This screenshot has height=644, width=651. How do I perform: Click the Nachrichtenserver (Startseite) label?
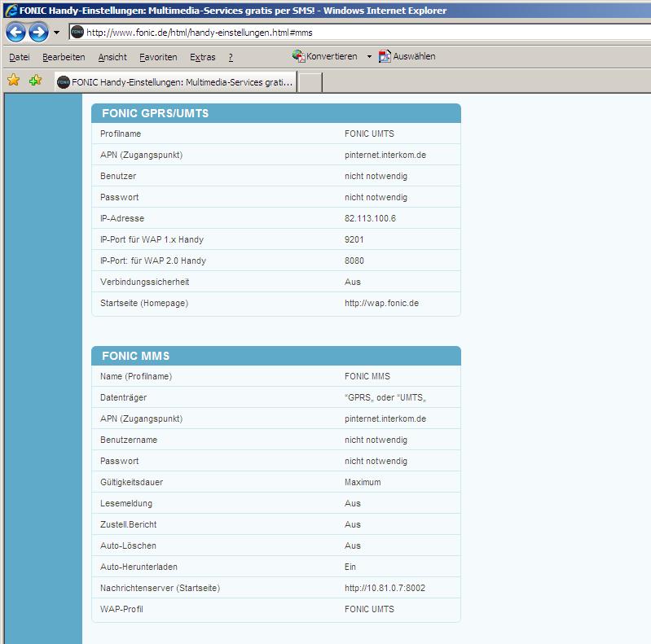coord(160,588)
